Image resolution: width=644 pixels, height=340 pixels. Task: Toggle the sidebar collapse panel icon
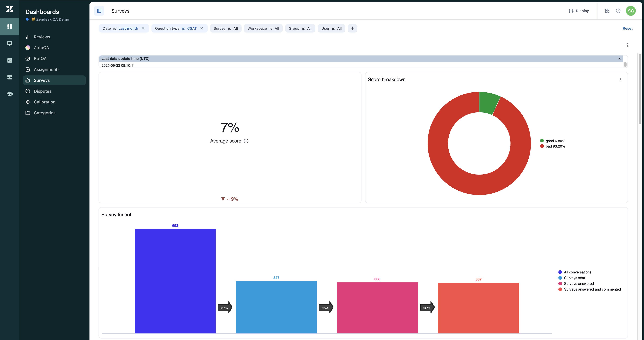tap(99, 11)
